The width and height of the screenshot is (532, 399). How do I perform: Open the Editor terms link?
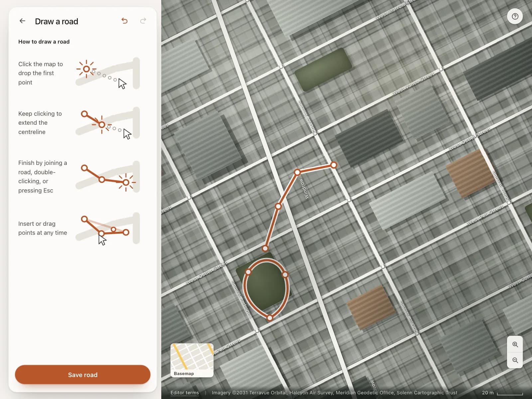[185, 393]
